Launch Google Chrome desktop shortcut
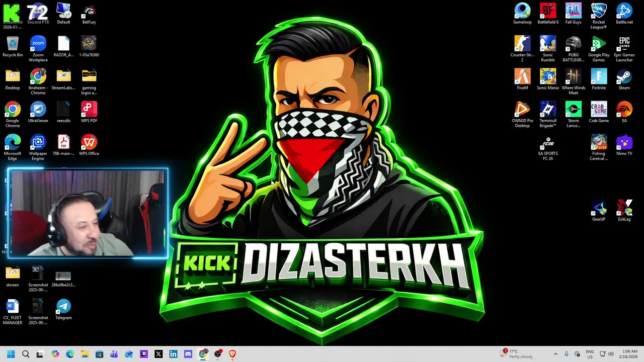This screenshot has width=644, height=362. [13, 115]
